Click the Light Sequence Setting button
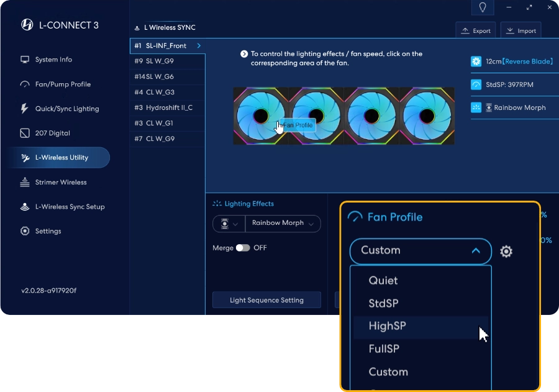Viewport: 559px width, 392px height. click(266, 300)
